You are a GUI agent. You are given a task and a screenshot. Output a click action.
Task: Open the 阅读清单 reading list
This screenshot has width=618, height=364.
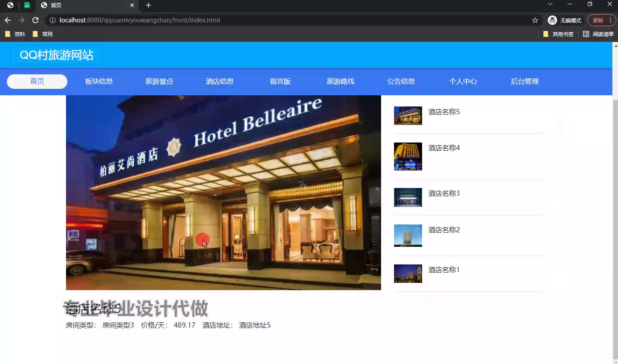point(598,34)
